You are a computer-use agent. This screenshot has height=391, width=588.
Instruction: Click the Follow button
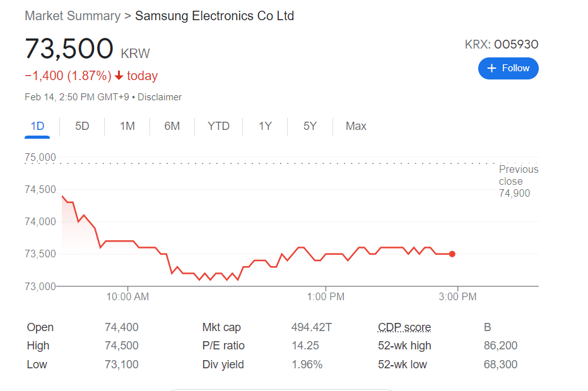click(x=509, y=68)
